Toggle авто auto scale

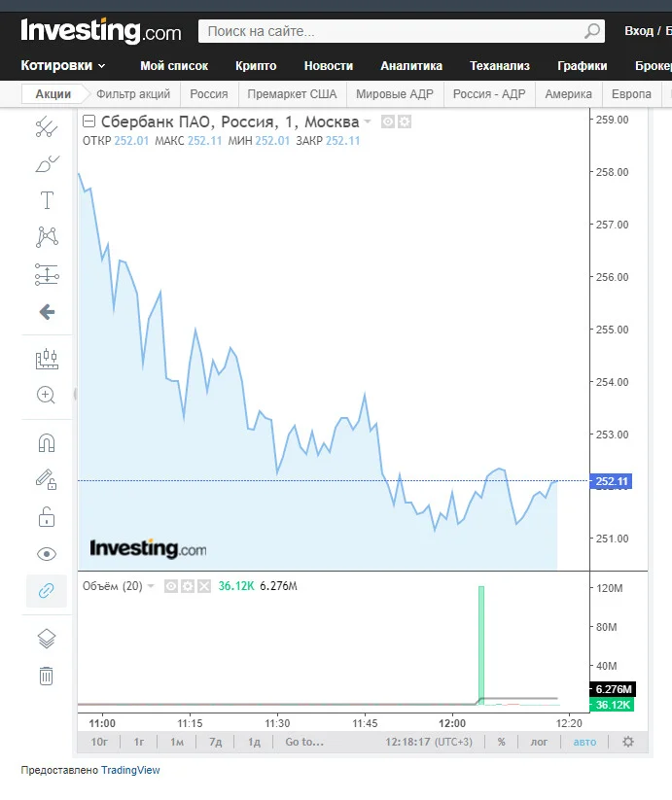[584, 742]
